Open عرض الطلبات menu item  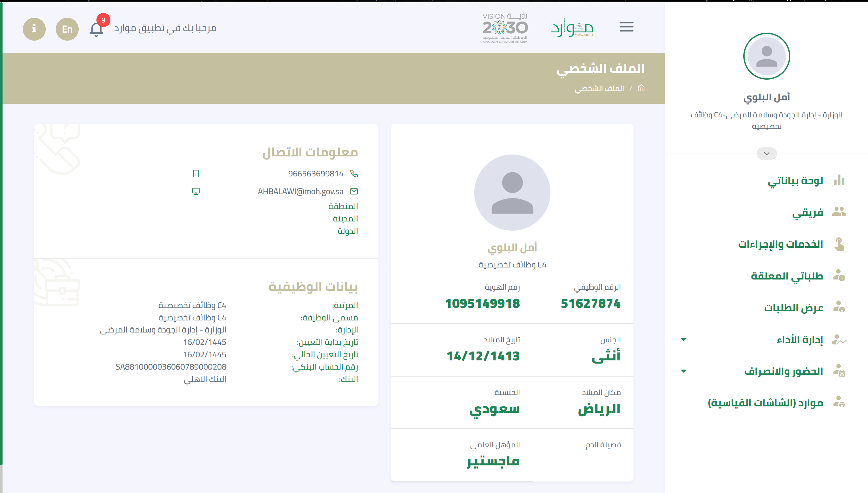pyautogui.click(x=793, y=308)
